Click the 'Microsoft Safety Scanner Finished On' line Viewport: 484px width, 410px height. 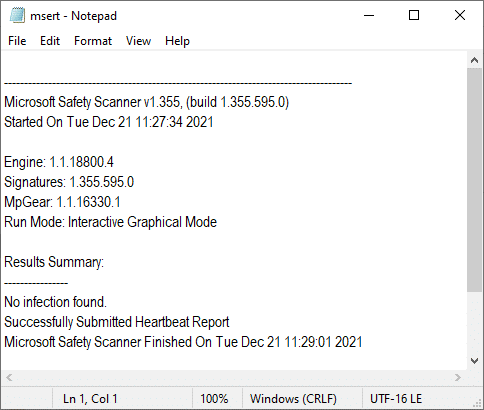[183, 342]
